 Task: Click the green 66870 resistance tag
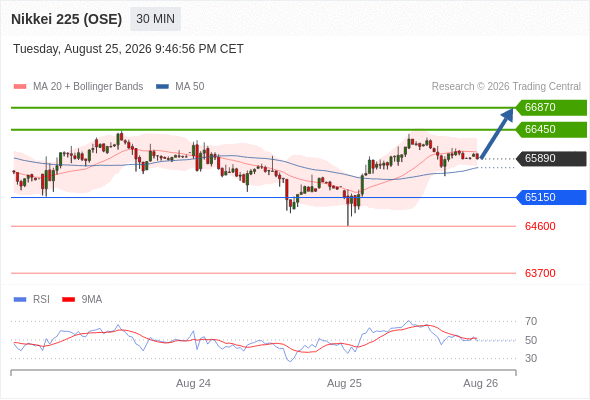[551, 108]
